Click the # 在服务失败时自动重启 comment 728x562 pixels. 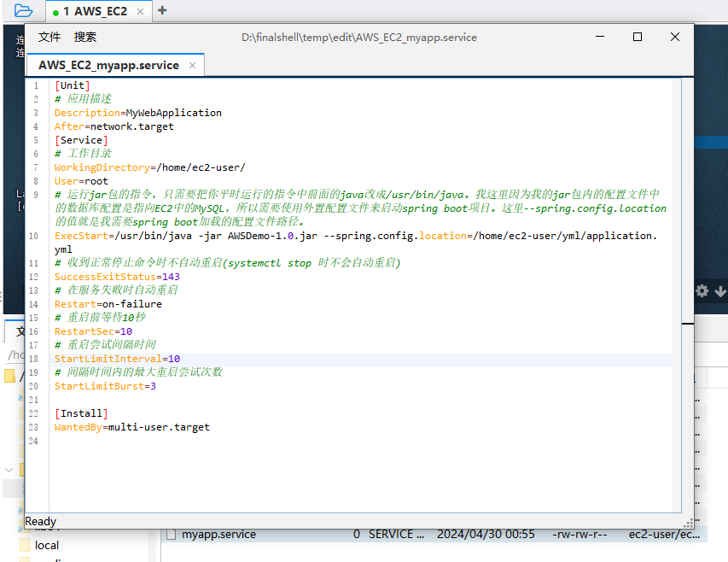[x=116, y=290]
